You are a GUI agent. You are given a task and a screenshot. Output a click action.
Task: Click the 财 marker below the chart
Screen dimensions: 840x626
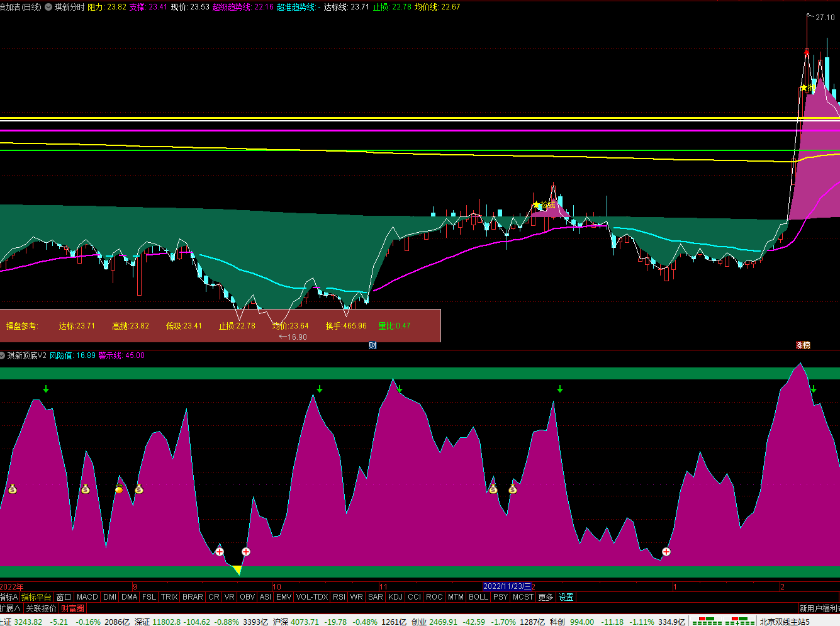[372, 345]
